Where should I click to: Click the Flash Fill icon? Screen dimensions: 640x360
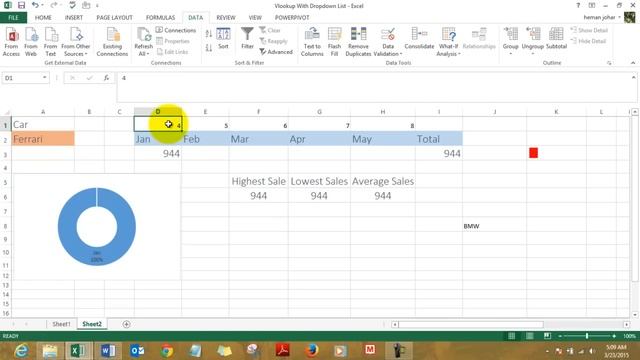coord(334,42)
